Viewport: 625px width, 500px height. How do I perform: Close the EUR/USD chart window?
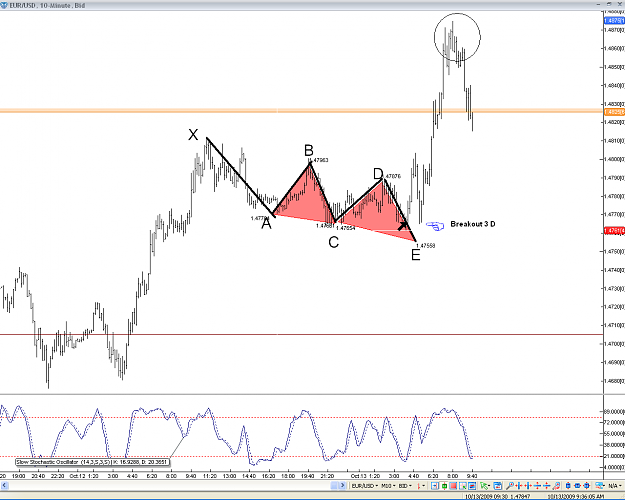[x=619, y=4]
